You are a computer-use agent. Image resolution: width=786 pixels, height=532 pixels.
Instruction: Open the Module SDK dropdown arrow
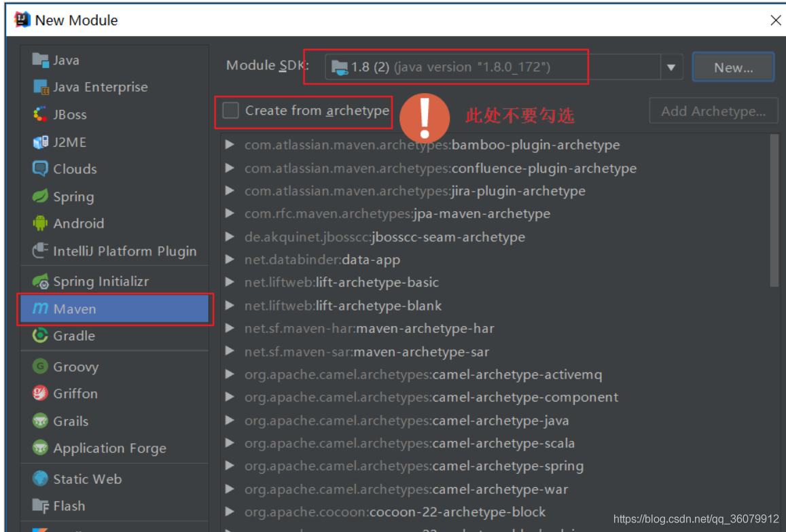coord(671,67)
